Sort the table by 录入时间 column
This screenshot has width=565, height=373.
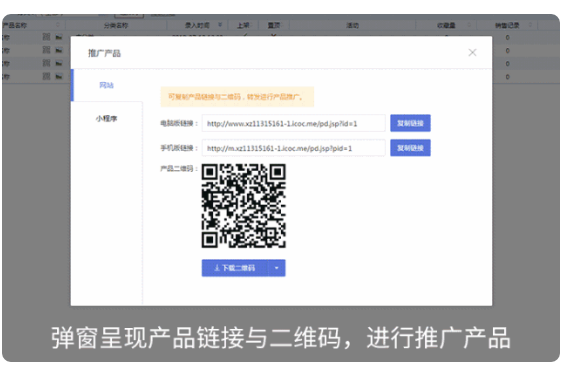pyautogui.click(x=197, y=25)
